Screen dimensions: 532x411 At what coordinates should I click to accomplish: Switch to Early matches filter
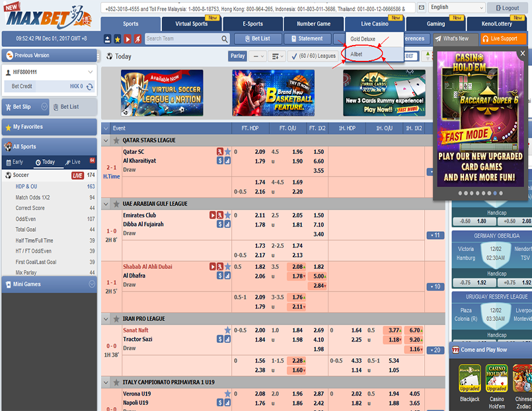[15, 162]
